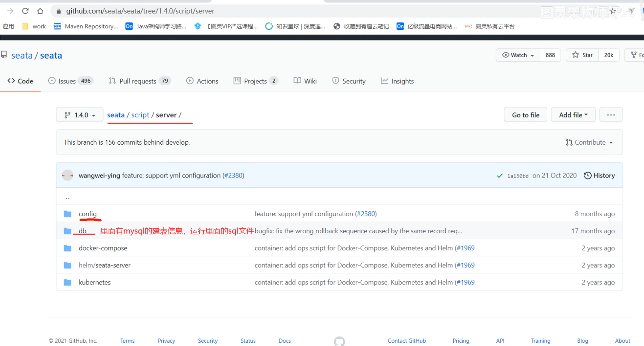Click the browser forward arrow
Viewport: 644px width, 346px height.
tap(10, 11)
